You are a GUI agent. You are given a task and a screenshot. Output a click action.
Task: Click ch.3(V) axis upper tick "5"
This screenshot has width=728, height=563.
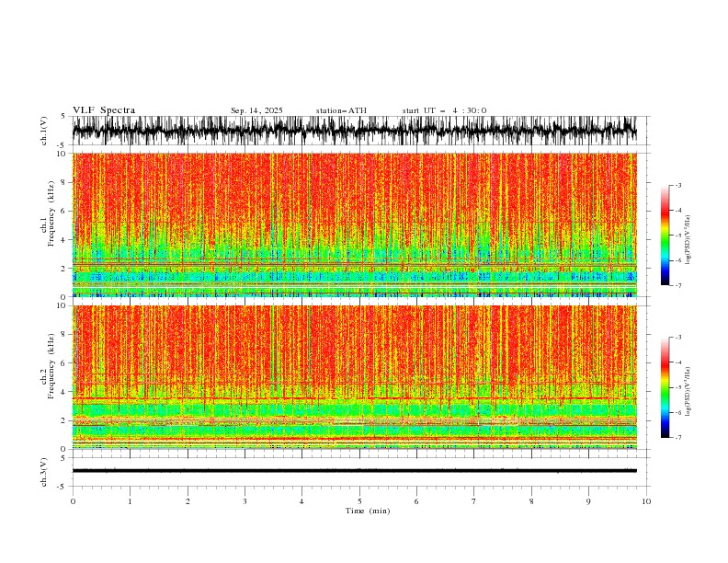click(63, 457)
